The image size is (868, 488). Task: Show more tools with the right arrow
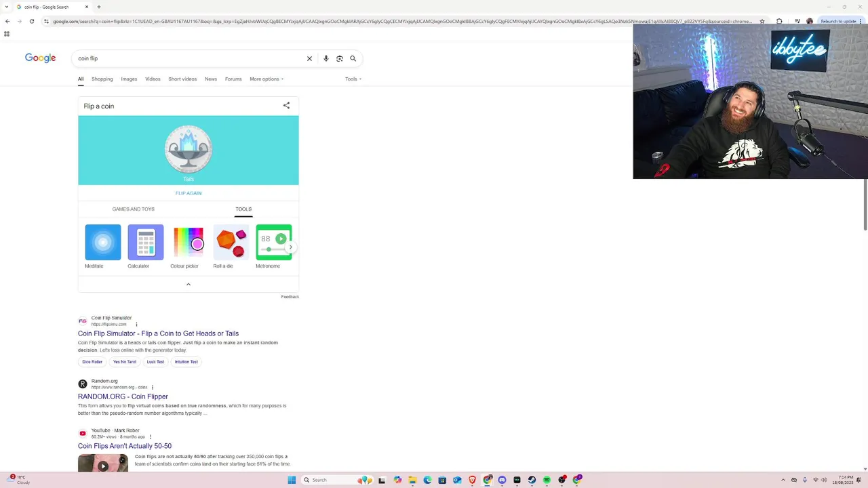290,247
